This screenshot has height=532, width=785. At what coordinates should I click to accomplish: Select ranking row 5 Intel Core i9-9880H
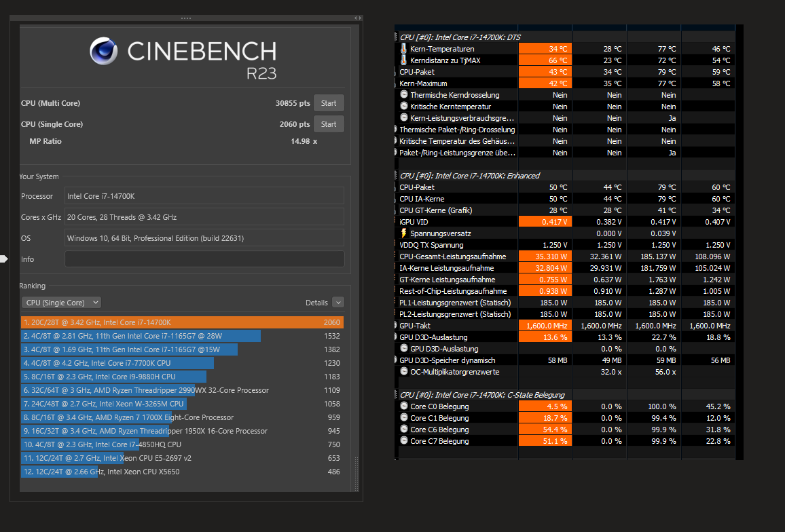(x=182, y=377)
